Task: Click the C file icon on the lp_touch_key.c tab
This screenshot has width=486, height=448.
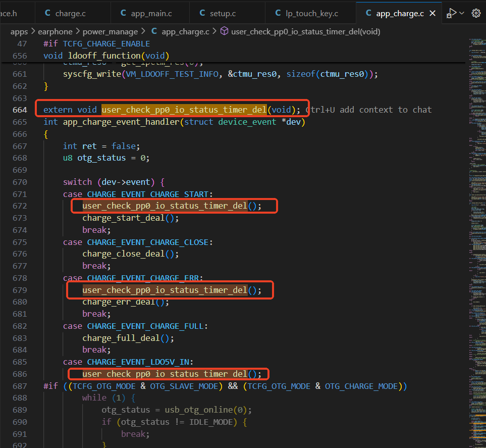Action: tap(278, 13)
